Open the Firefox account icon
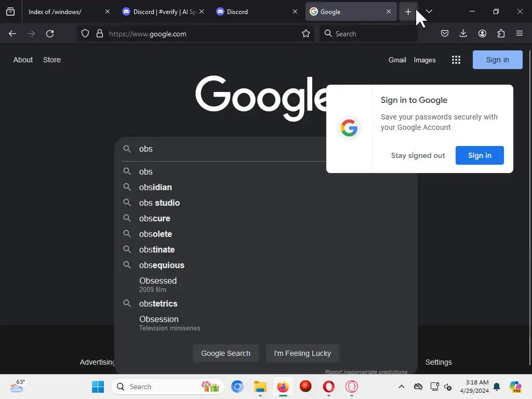 482,33
